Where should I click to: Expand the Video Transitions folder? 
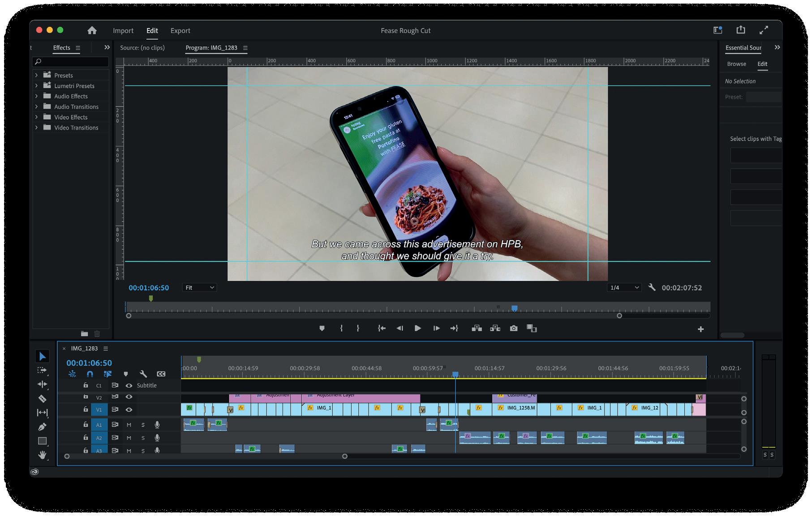click(x=36, y=128)
